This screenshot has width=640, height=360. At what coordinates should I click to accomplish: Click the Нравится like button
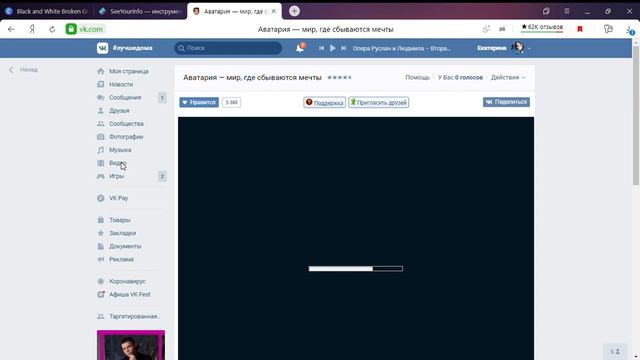click(199, 102)
